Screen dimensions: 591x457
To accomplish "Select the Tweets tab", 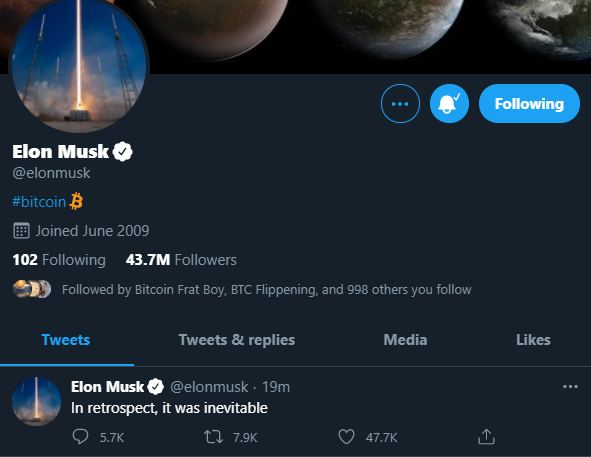I will pyautogui.click(x=66, y=340).
